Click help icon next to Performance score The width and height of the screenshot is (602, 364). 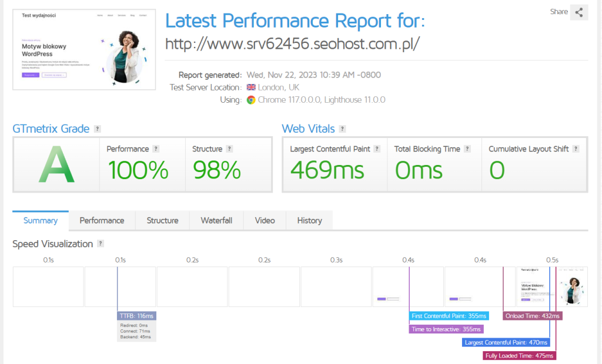pos(156,149)
